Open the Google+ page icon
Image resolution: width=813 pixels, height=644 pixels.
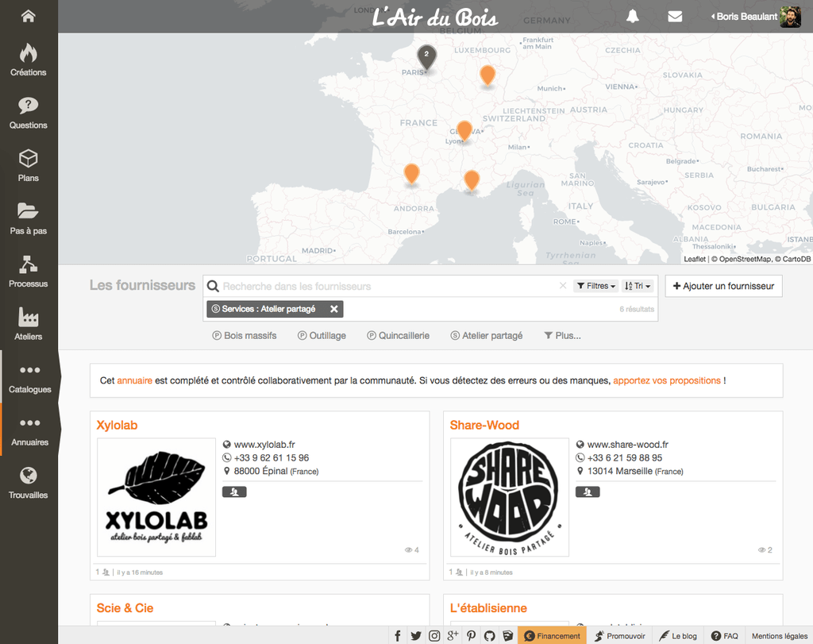click(453, 636)
